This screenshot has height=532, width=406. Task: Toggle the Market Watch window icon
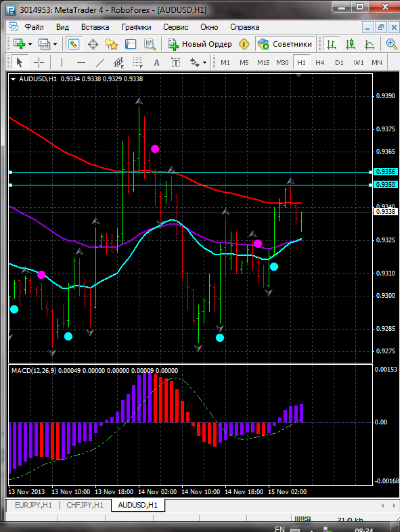(74, 44)
